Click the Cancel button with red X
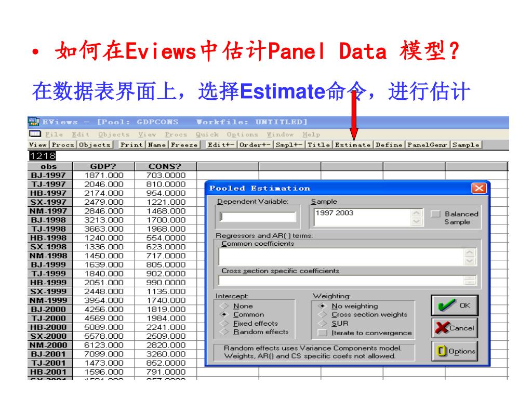Image resolution: width=532 pixels, height=399 pixels. pos(455,328)
